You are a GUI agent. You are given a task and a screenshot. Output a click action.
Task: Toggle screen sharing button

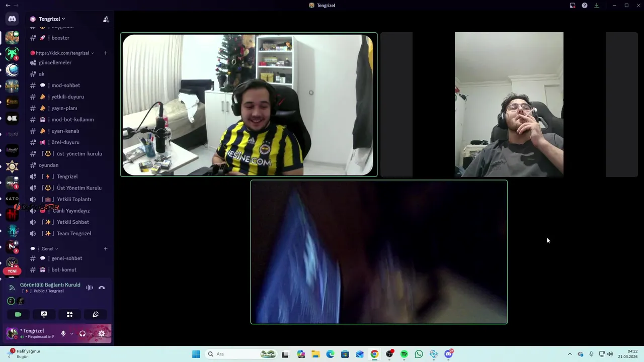(44, 314)
